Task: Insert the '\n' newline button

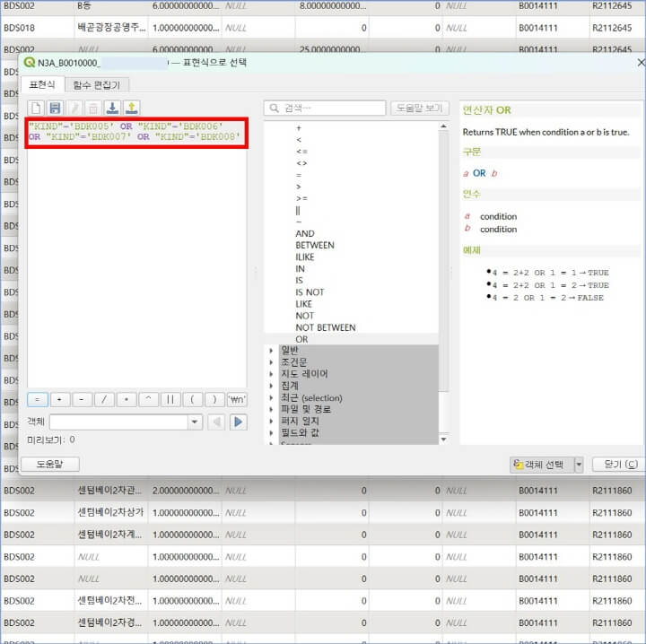Action: pyautogui.click(x=237, y=399)
